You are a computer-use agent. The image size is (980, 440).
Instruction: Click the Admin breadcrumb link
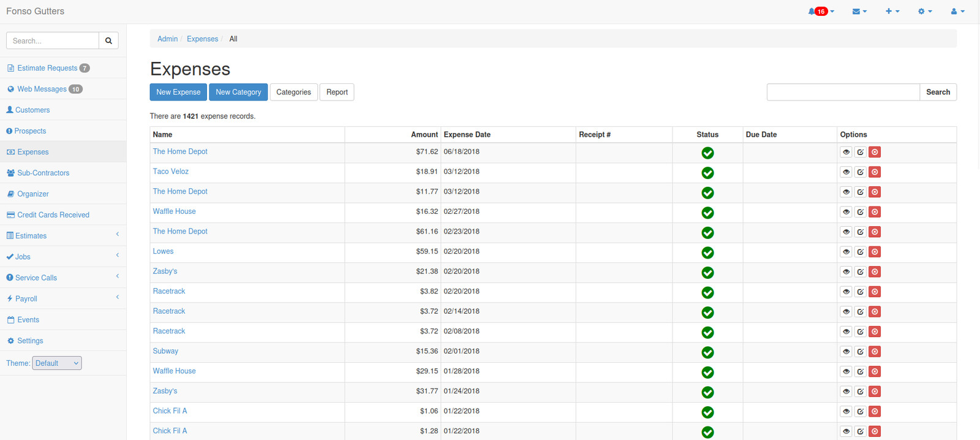point(167,39)
